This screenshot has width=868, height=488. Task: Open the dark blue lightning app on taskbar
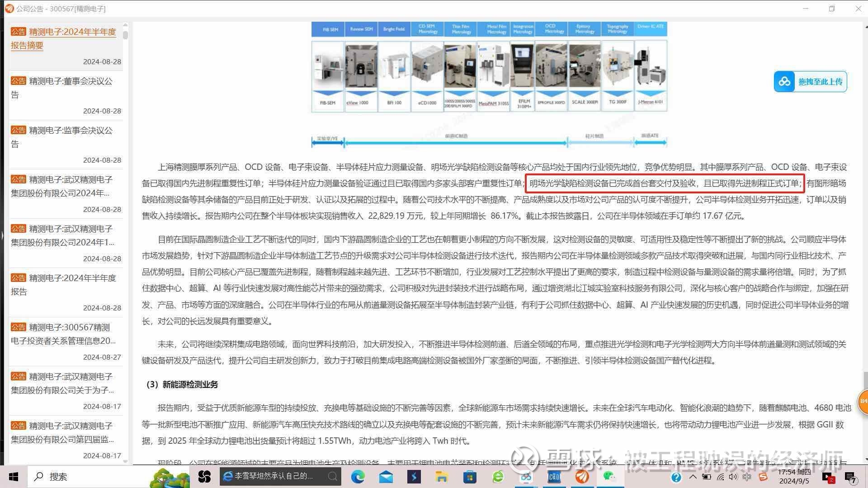[414, 477]
